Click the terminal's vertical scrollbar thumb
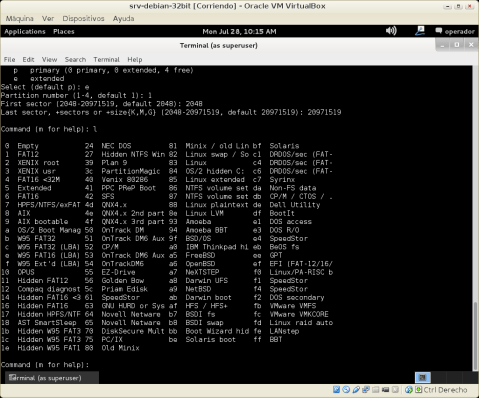 475,335
